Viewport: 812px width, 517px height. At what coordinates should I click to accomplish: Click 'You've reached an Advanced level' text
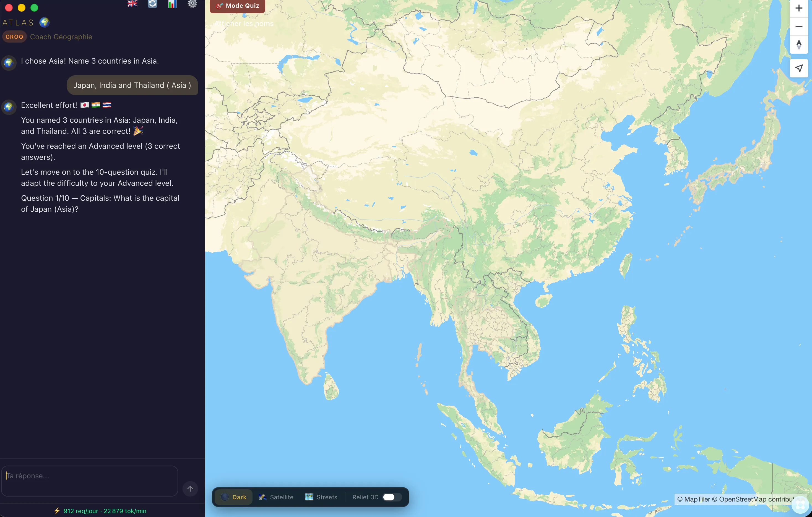click(100, 151)
